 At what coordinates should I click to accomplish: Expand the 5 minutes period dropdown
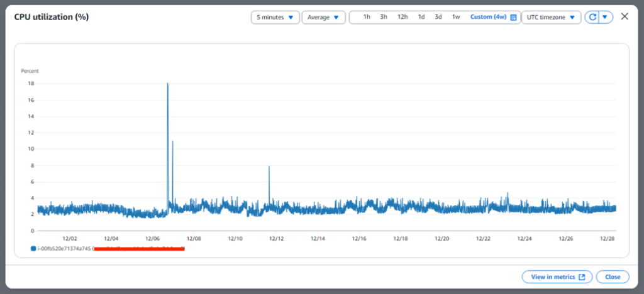[x=275, y=18]
